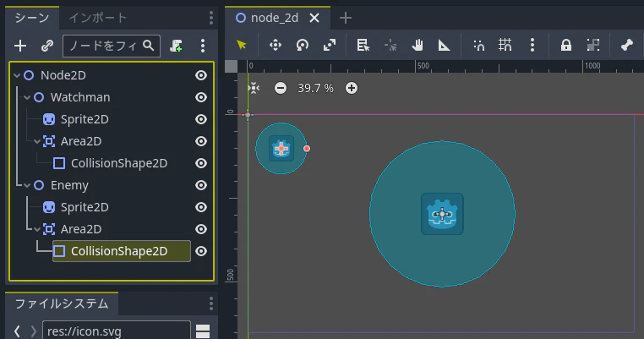Go forward in filesystem history

coord(33,331)
